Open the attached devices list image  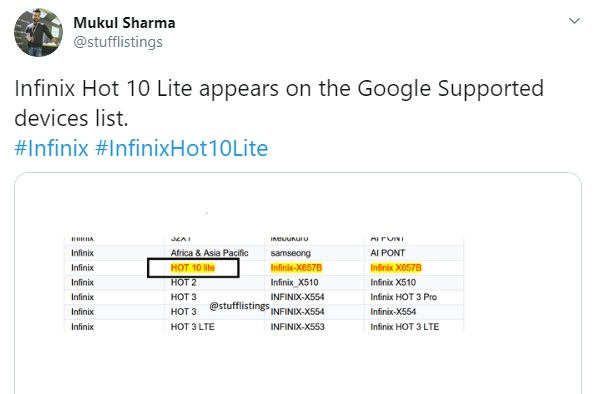click(298, 283)
